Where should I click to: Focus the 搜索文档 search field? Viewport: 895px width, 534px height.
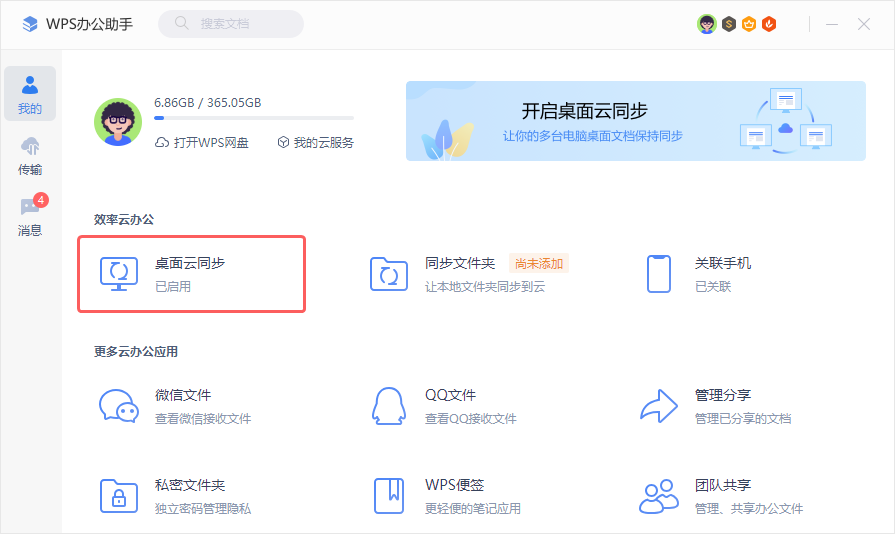coord(231,23)
